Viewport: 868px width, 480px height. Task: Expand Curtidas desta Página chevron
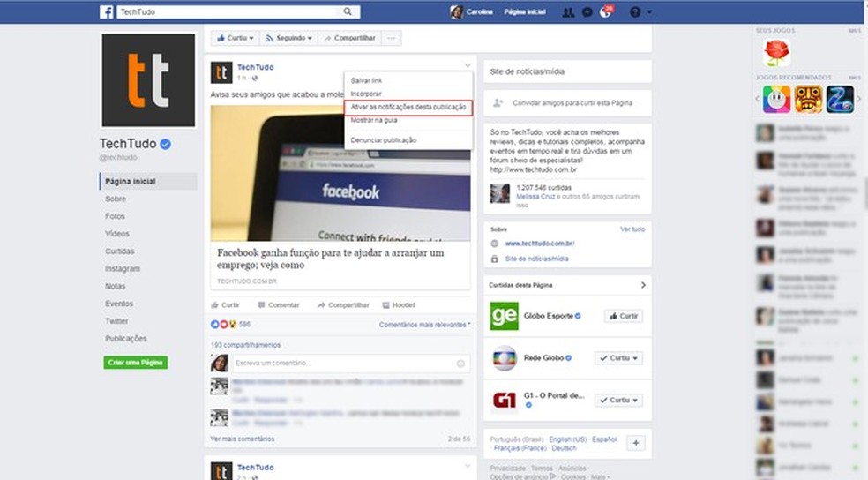(643, 285)
